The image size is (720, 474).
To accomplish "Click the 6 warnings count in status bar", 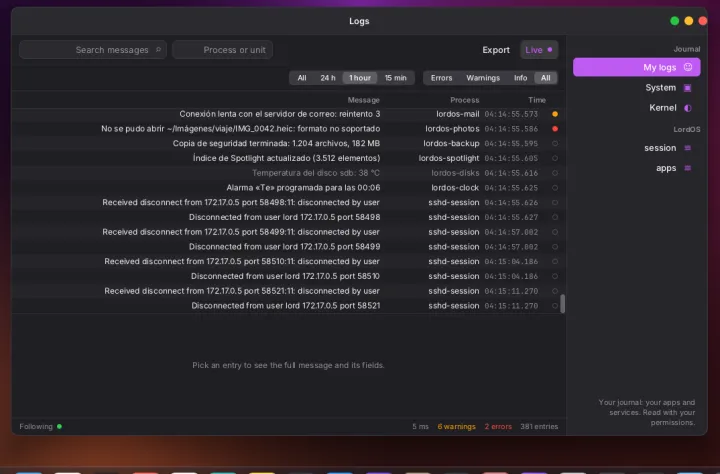I will [x=456, y=426].
